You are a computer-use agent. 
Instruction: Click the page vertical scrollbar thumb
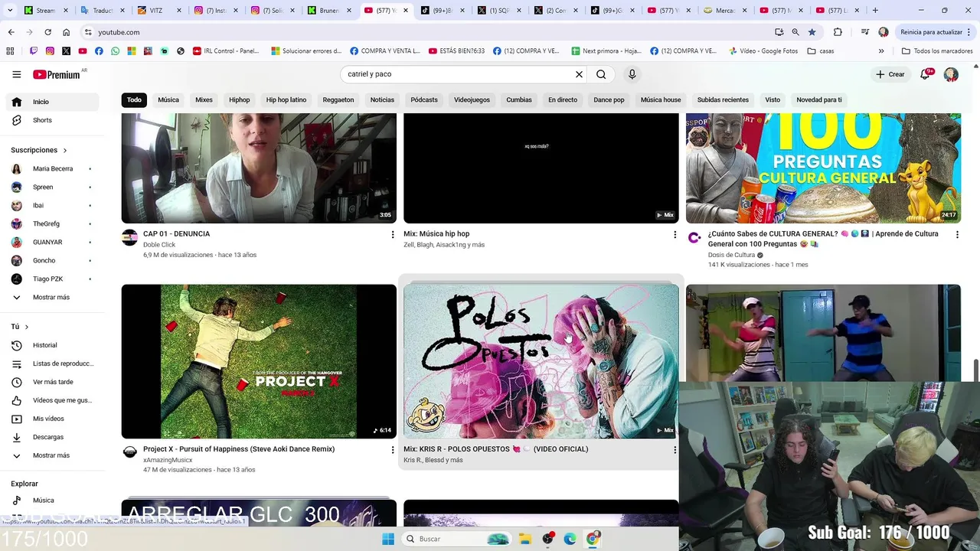(x=976, y=370)
